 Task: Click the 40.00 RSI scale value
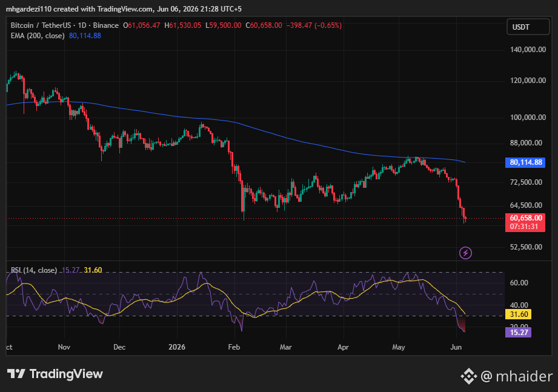(x=519, y=305)
